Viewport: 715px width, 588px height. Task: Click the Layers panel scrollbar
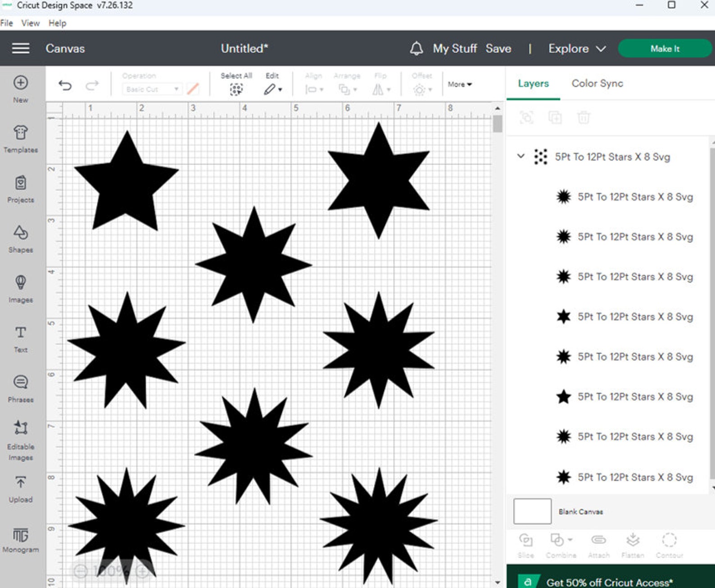pos(712,313)
